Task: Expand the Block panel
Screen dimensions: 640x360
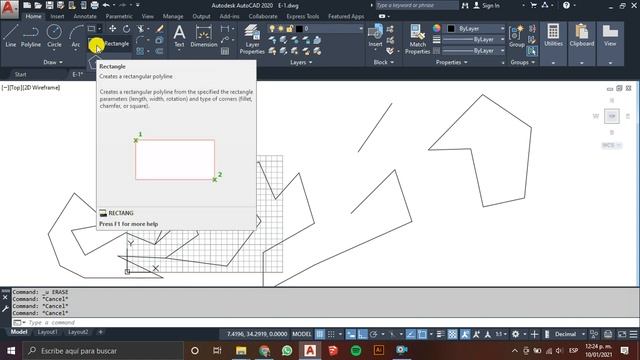Action: (384, 62)
